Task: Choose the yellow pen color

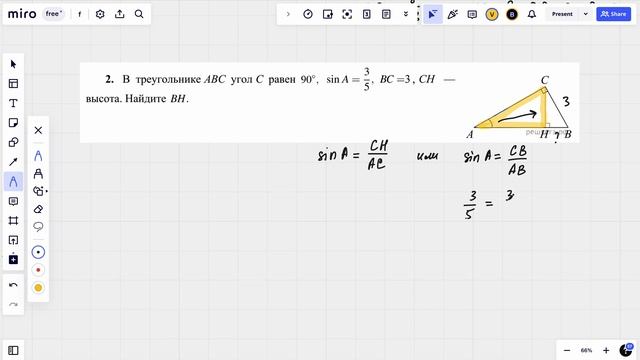Action: pyautogui.click(x=38, y=288)
